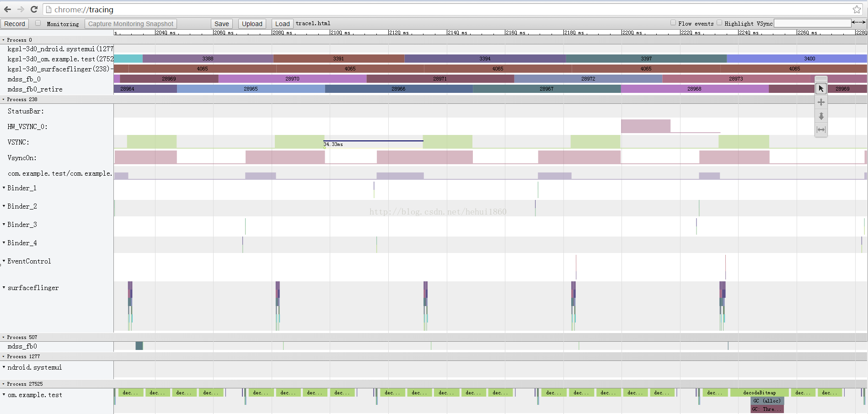This screenshot has width=868, height=414.
Task: Reload the chrome://tracing page
Action: pos(34,9)
